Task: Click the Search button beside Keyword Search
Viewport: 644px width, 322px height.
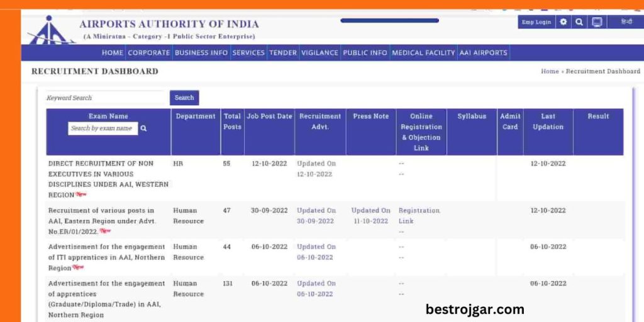Action: (184, 97)
